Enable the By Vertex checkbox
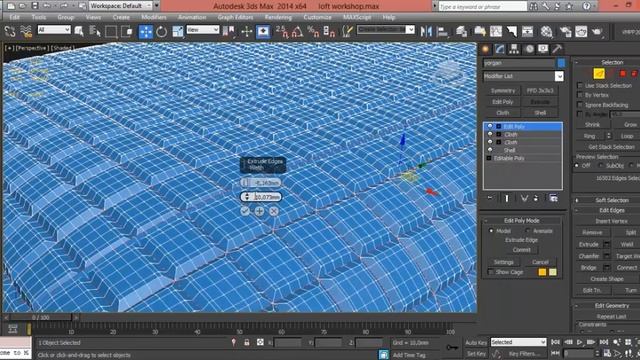The width and height of the screenshot is (640, 360). coord(580,95)
